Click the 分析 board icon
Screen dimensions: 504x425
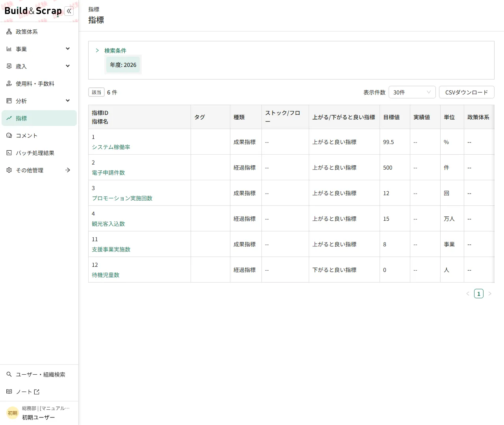click(9, 101)
